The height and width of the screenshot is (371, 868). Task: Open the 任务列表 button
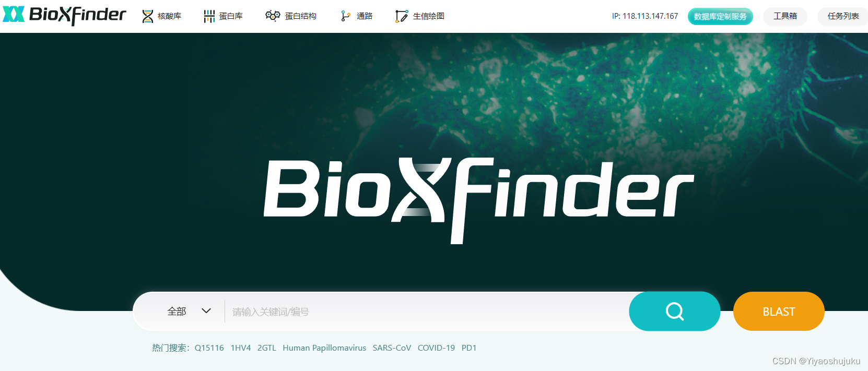tap(843, 16)
